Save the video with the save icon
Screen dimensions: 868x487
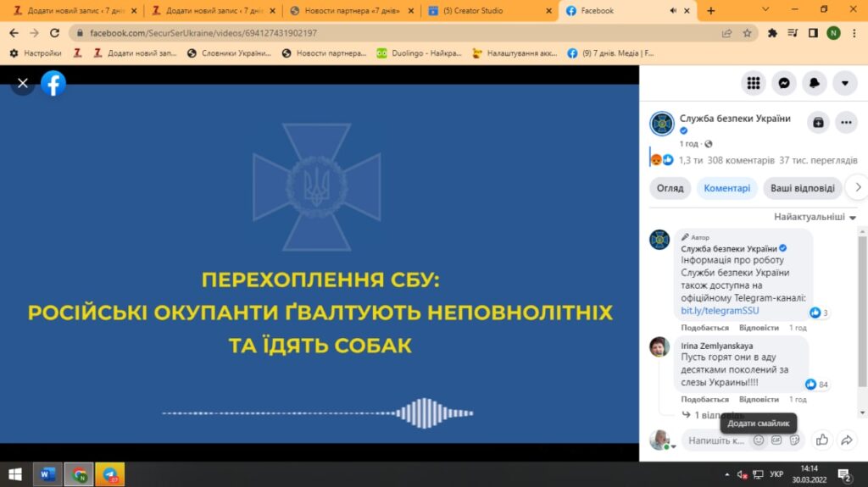tap(817, 122)
